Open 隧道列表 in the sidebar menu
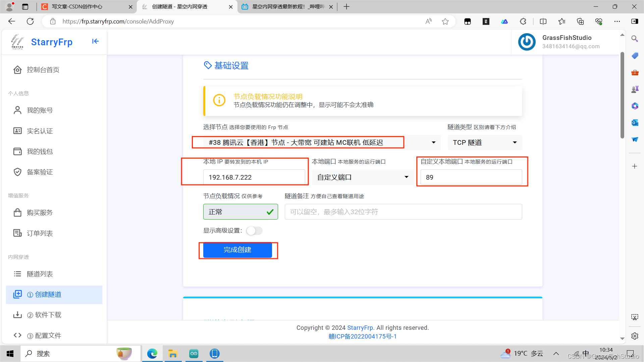 40,274
